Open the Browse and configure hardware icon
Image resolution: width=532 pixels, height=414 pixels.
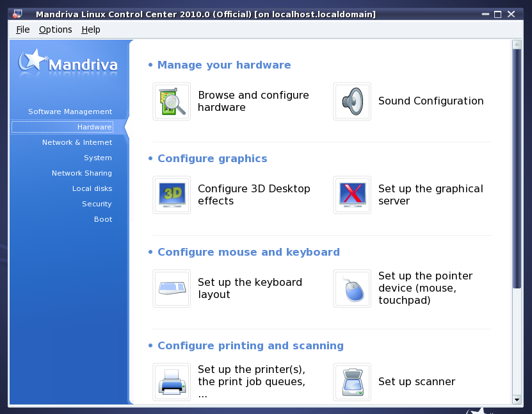(172, 101)
